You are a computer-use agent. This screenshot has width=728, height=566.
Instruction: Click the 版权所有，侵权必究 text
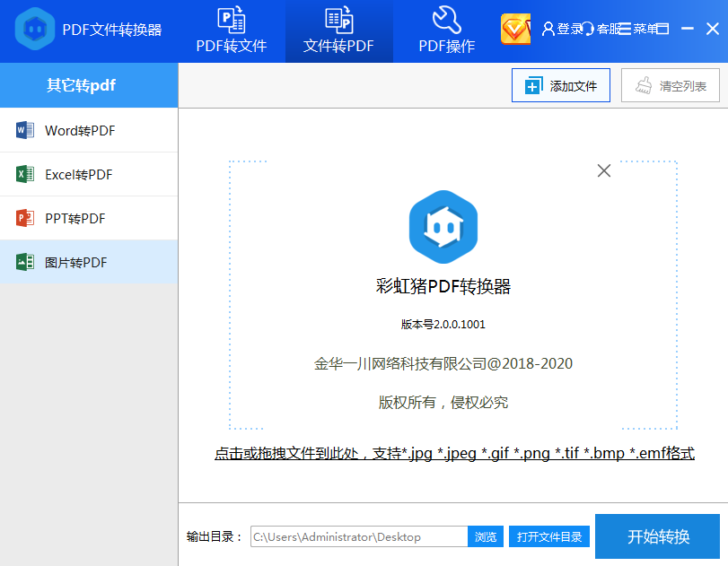(x=443, y=402)
